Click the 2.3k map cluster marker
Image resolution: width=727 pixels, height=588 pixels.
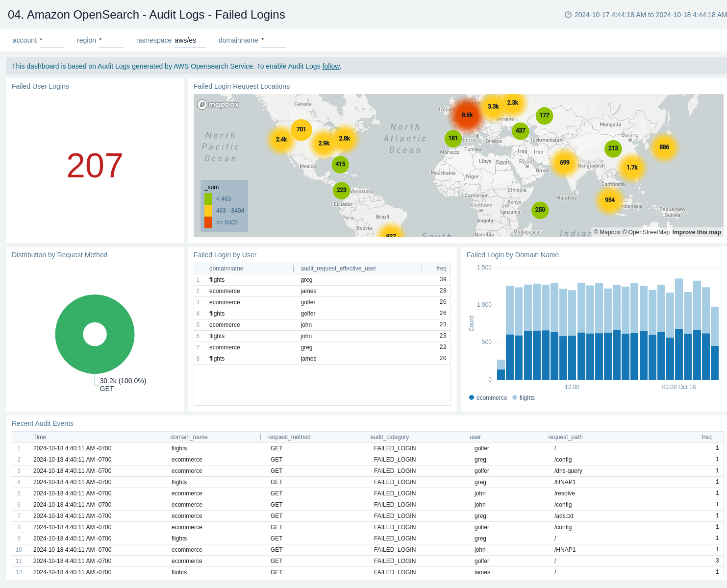point(513,102)
